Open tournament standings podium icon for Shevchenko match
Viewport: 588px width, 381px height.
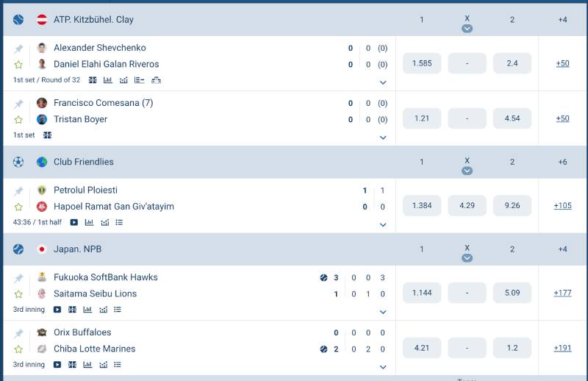click(156, 80)
